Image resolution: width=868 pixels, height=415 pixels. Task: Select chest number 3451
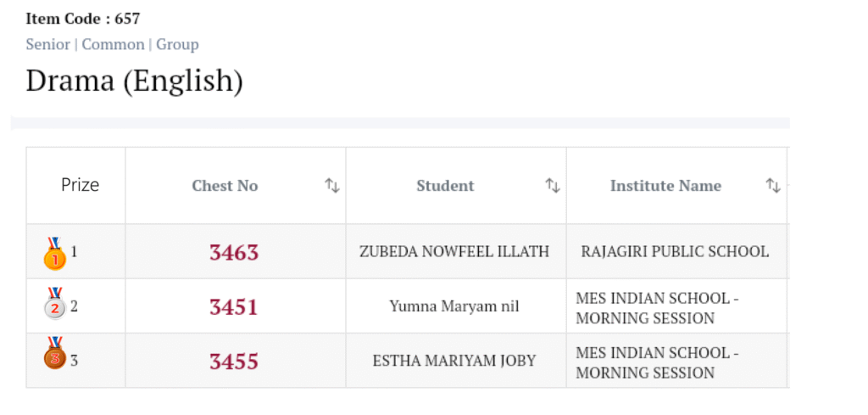point(234,306)
